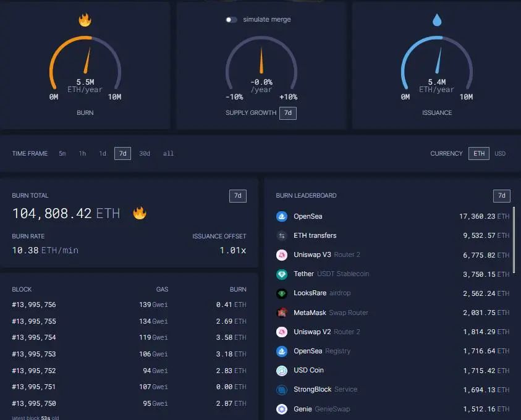
Task: Open block #13,995,753
Action: click(x=129, y=355)
